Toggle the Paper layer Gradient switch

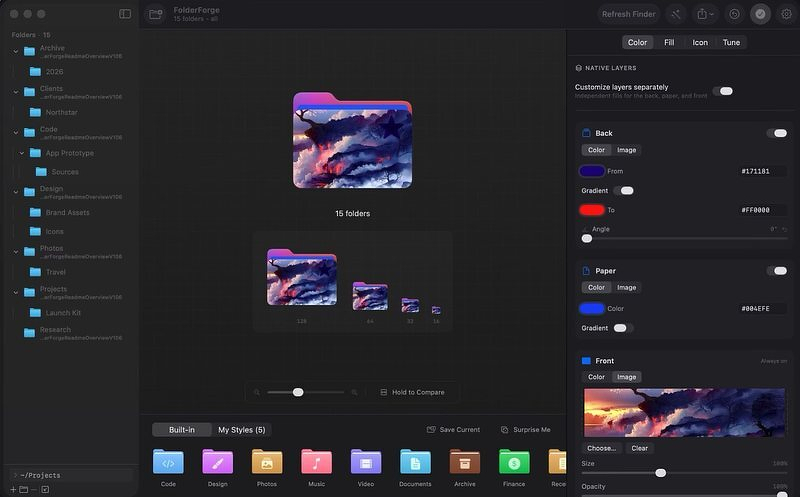tap(623, 328)
